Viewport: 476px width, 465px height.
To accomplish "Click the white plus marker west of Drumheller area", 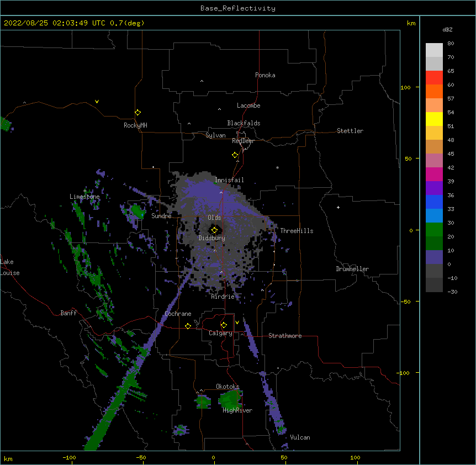I will 338,207.
